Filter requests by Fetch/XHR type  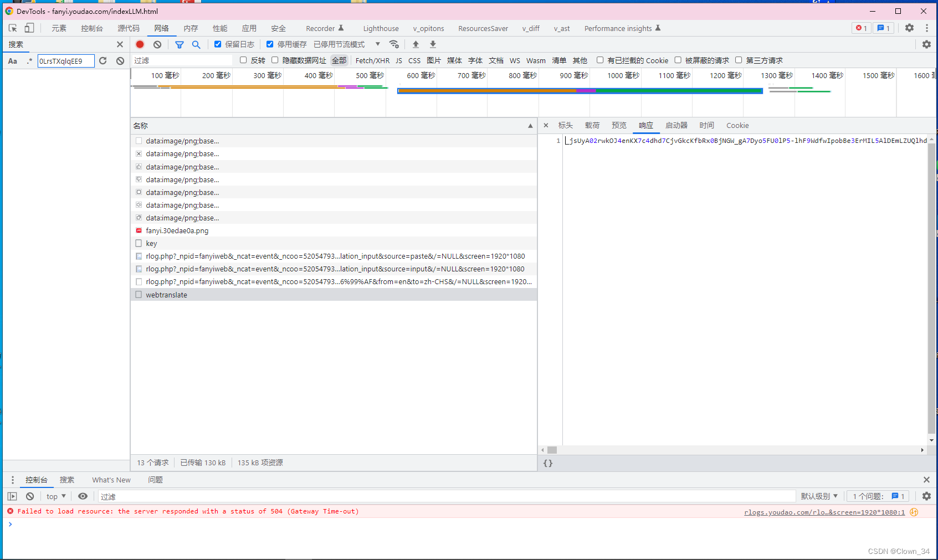point(372,60)
